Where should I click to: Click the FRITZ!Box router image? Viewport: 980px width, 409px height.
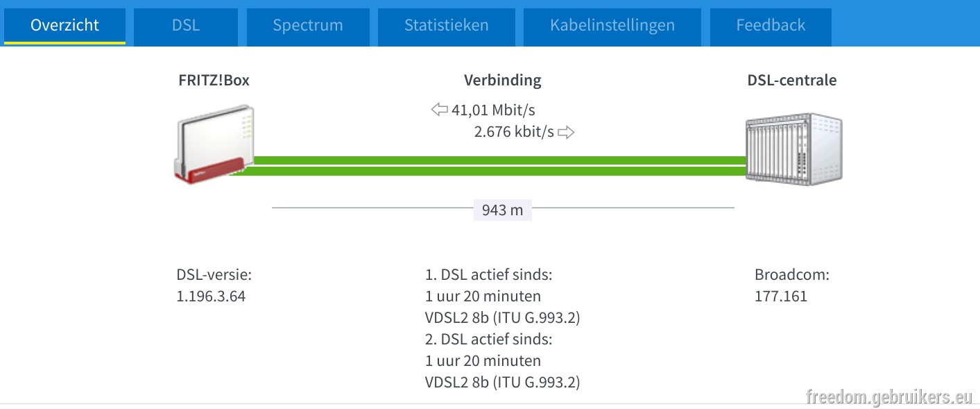tap(214, 144)
